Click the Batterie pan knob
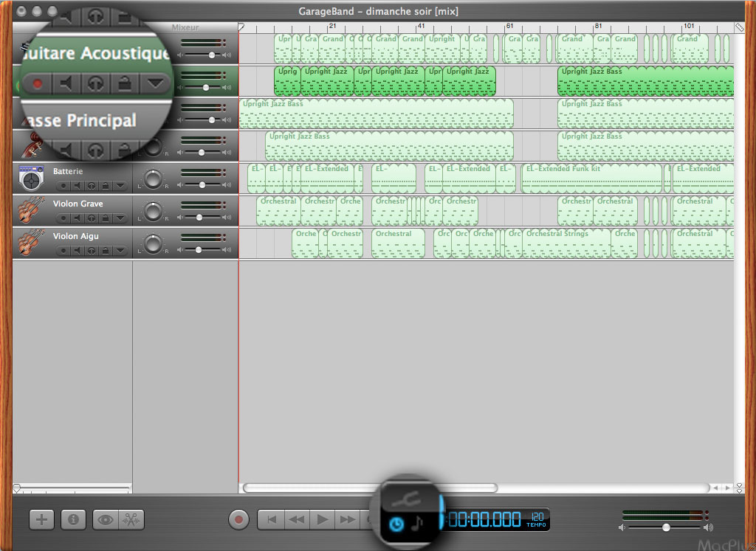The width and height of the screenshot is (756, 551). click(x=154, y=179)
